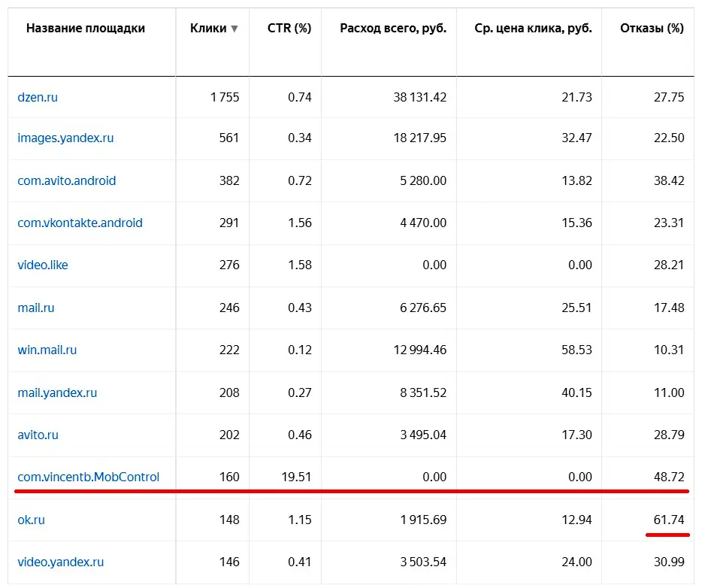Image resolution: width=702 pixels, height=588 pixels.
Task: Open the mail.ru placement link
Action: click(x=36, y=308)
